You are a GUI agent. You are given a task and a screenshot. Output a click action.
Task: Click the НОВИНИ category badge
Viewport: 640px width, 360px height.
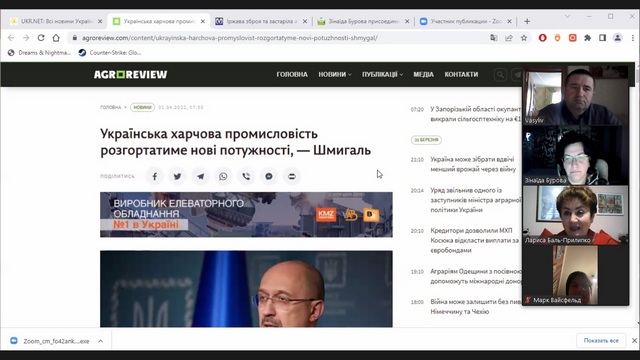point(142,107)
